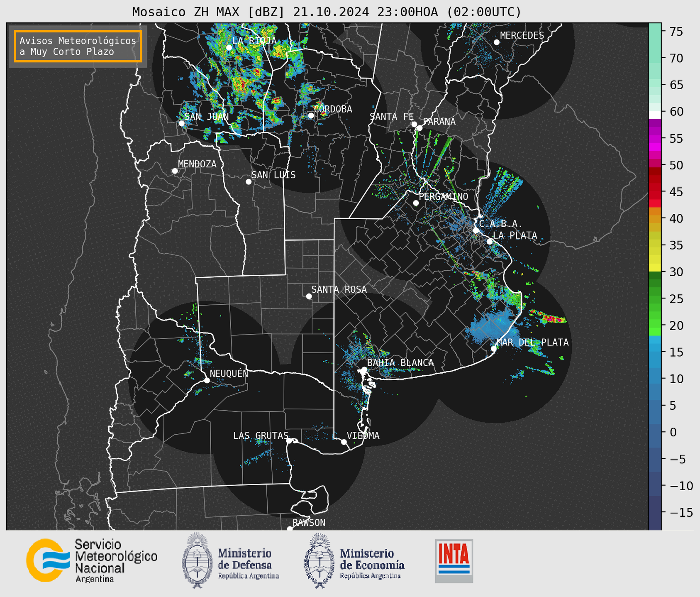
Task: Click the MERCEDES city label
Action: (x=522, y=35)
